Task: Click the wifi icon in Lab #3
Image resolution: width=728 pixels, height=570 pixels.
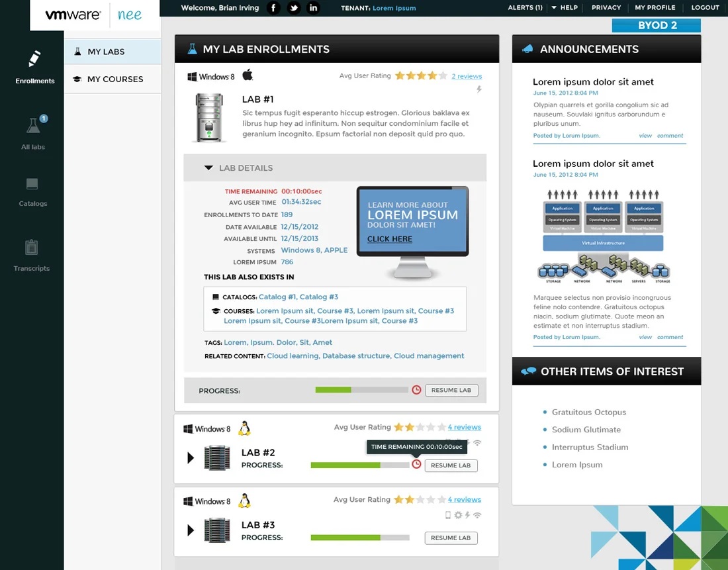Action: click(477, 514)
